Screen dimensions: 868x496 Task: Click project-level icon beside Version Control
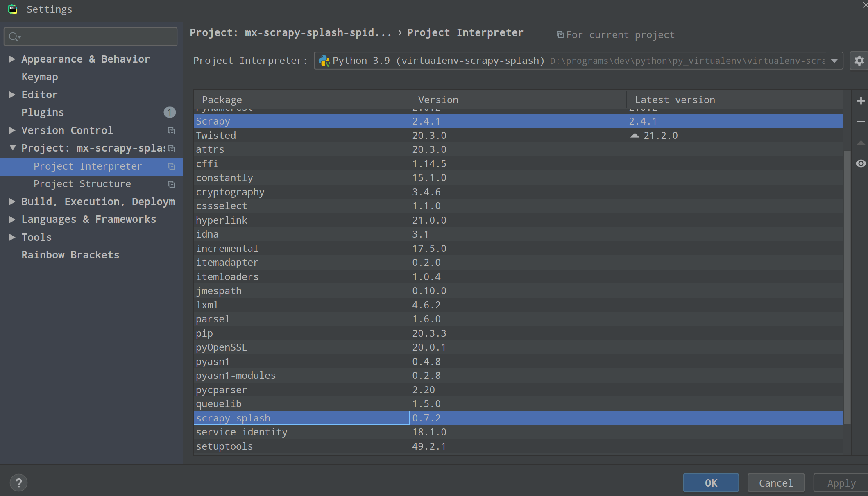(171, 131)
